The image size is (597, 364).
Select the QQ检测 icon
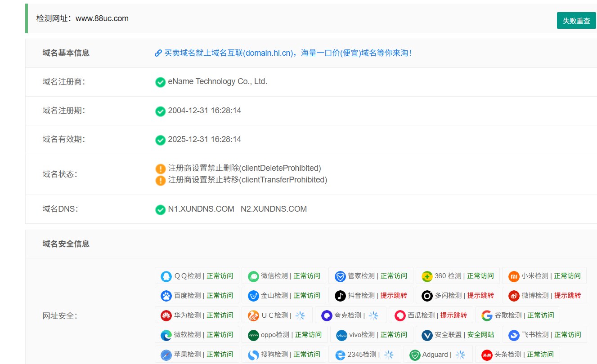pos(165,276)
